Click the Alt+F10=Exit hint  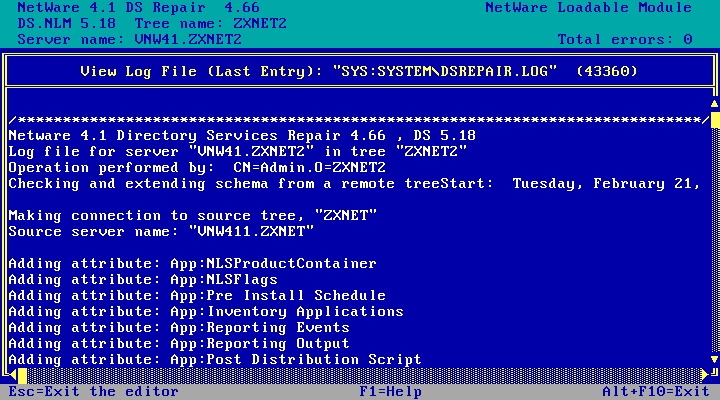tap(656, 392)
